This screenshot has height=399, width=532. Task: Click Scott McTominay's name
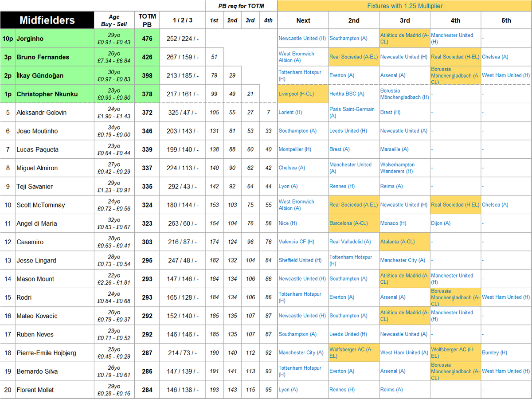coord(41,205)
